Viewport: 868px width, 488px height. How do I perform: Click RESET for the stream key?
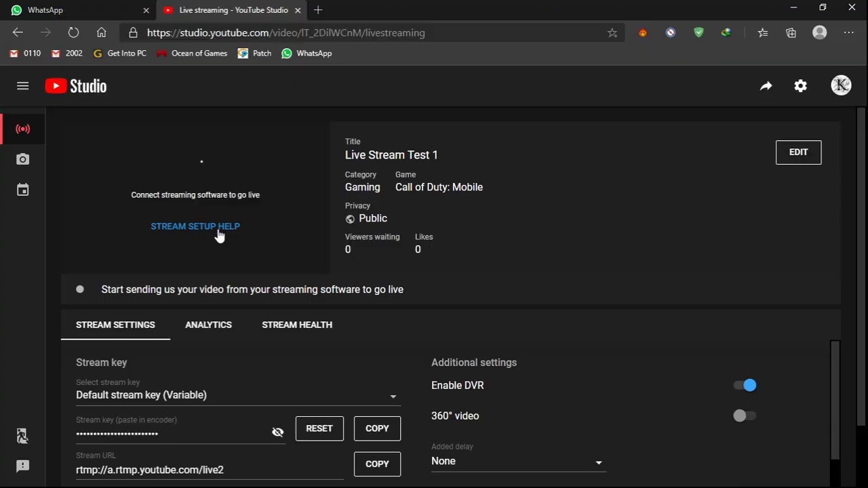tap(319, 428)
